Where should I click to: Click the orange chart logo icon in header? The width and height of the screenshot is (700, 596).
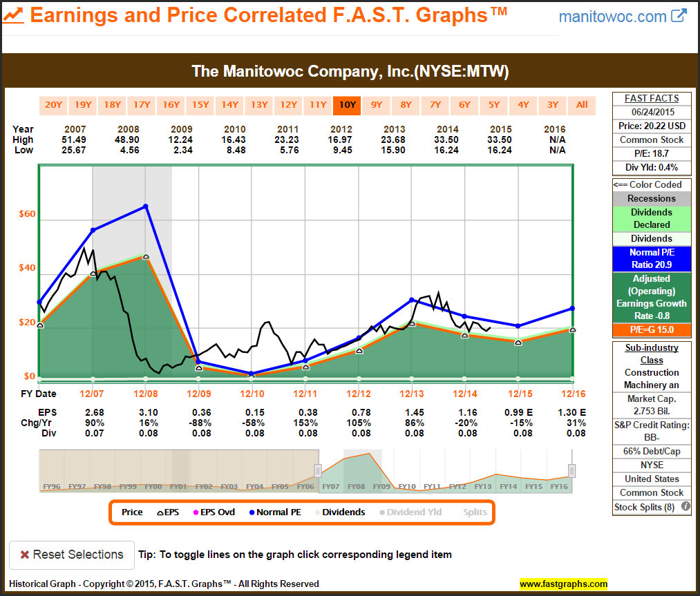[14, 15]
